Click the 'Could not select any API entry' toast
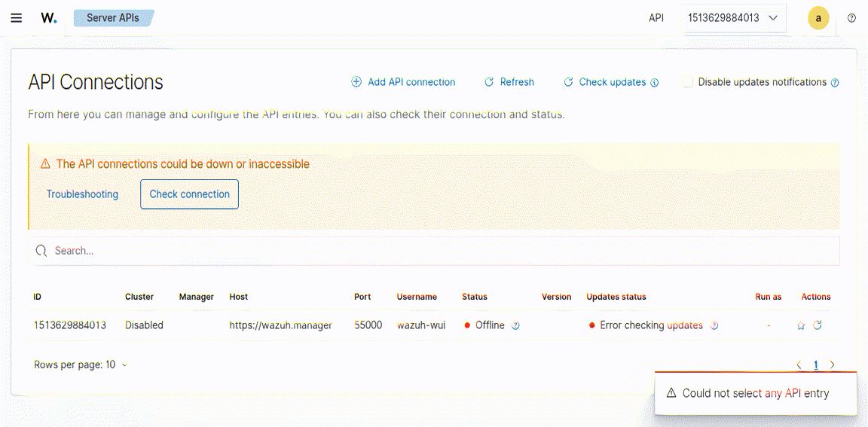The image size is (868, 427). click(755, 393)
